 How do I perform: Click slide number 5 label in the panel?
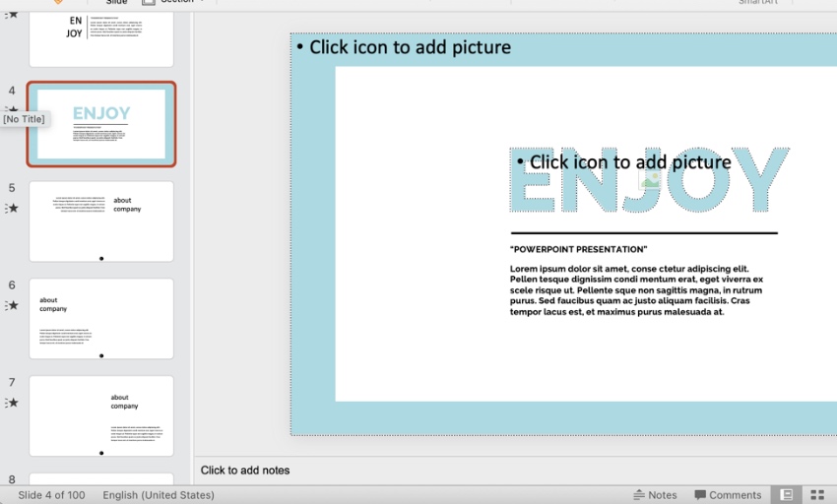(x=12, y=187)
